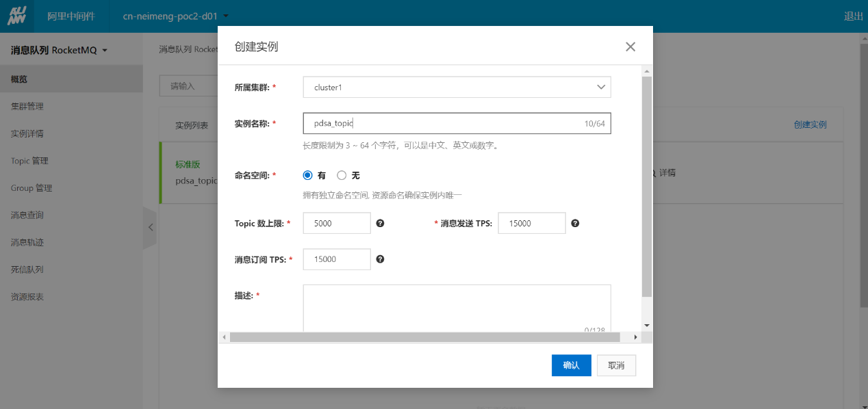This screenshot has height=409, width=868.
Task: Click the dialog horizontal scrollbar thumb
Action: pyautogui.click(x=424, y=337)
